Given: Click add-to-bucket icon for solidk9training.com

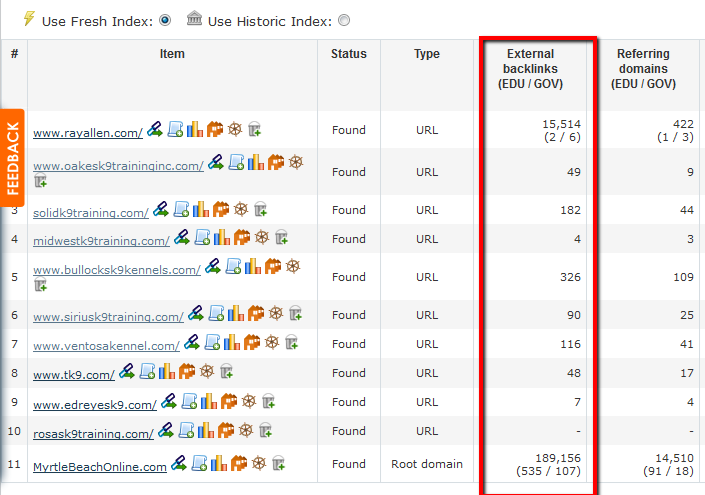Looking at the screenshot, I should point(260,209).
